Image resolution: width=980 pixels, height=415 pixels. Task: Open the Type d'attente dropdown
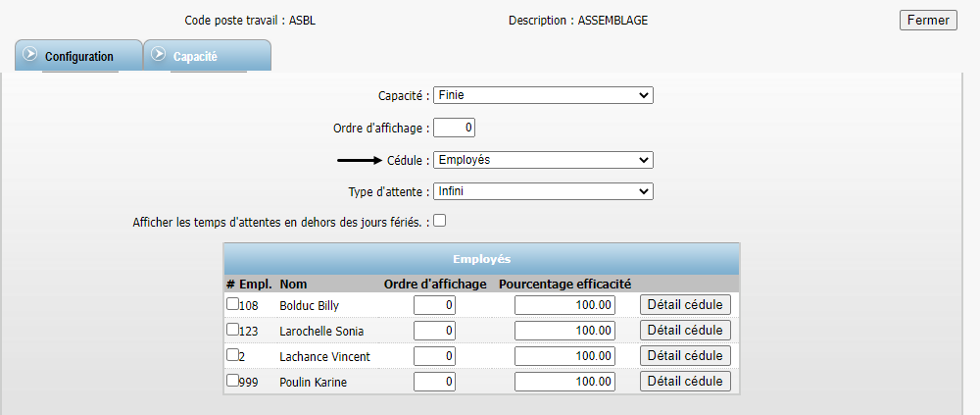pyautogui.click(x=543, y=191)
